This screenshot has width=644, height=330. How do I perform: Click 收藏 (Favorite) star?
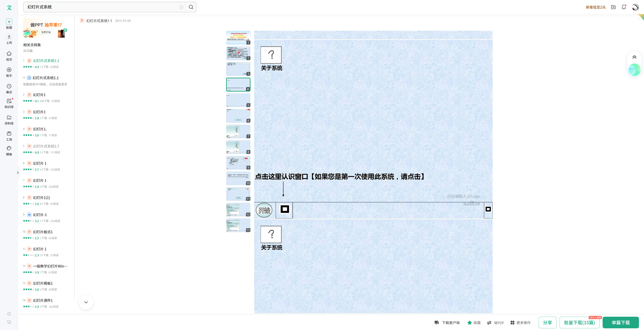474,323
